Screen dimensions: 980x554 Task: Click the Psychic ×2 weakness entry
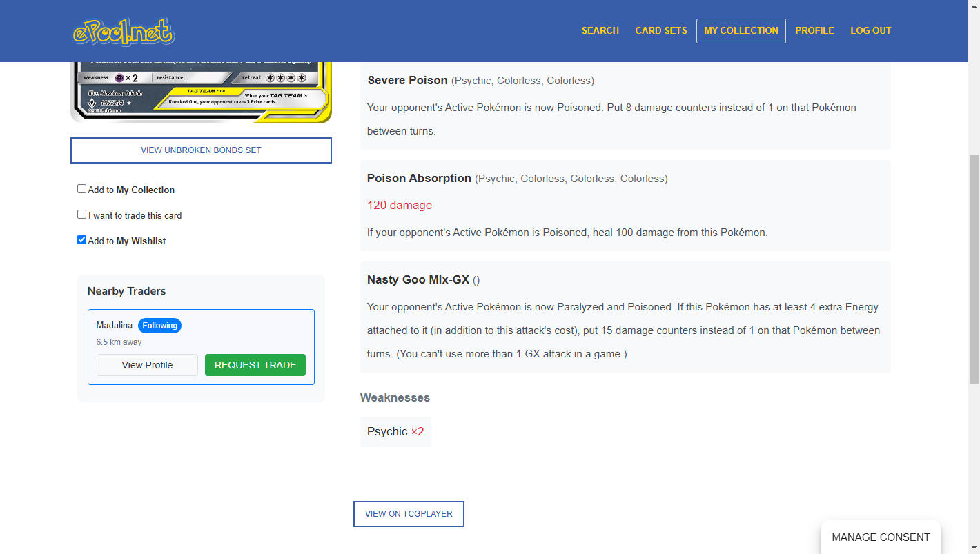(395, 431)
